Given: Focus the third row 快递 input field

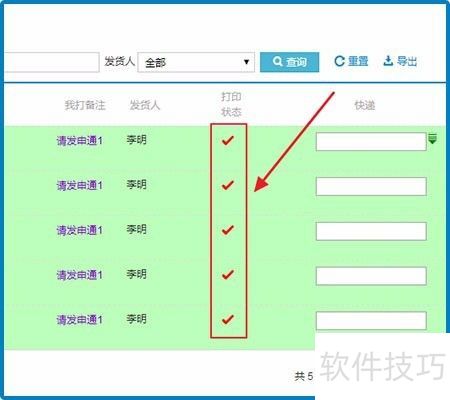Looking at the screenshot, I should point(371,231).
